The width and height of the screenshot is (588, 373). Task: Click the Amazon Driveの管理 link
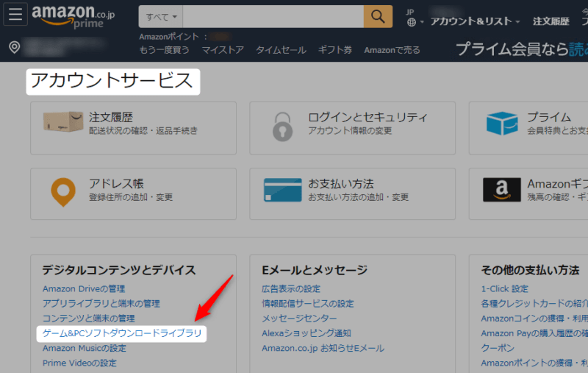coord(84,288)
